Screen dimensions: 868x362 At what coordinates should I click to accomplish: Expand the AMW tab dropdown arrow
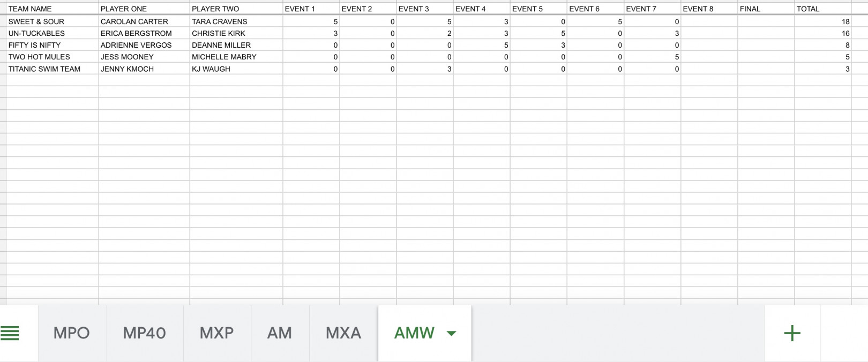coord(451,333)
